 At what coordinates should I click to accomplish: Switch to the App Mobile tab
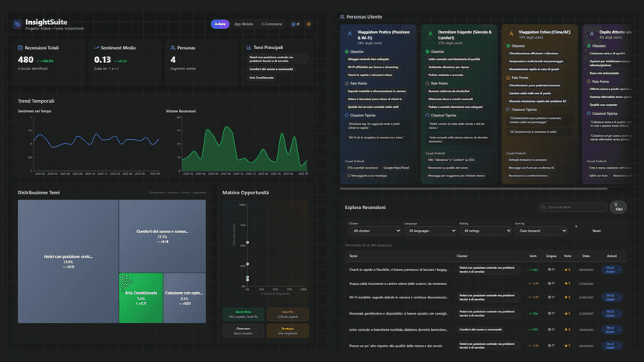point(243,24)
